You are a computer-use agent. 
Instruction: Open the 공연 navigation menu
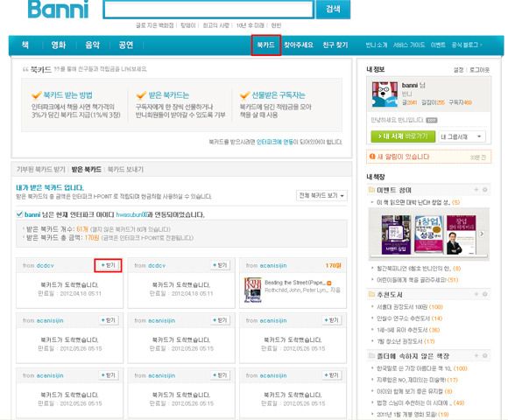[x=126, y=45]
